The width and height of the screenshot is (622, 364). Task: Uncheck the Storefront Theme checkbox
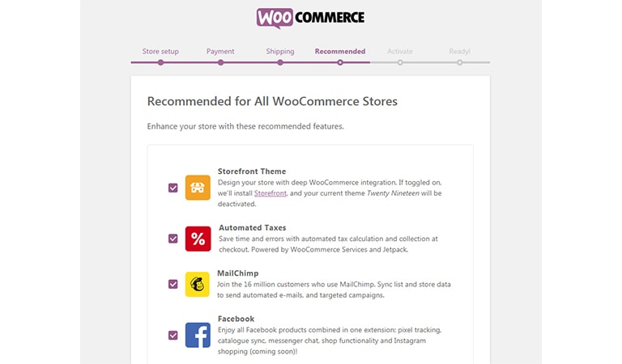point(173,188)
